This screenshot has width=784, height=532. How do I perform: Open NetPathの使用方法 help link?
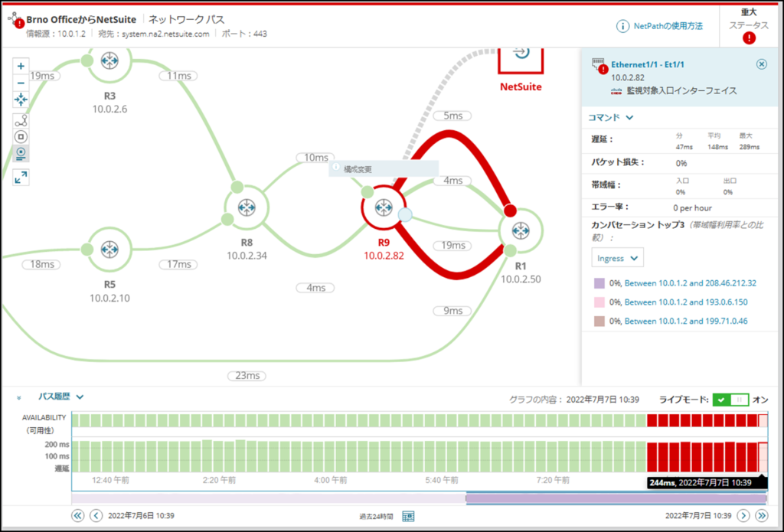[668, 26]
